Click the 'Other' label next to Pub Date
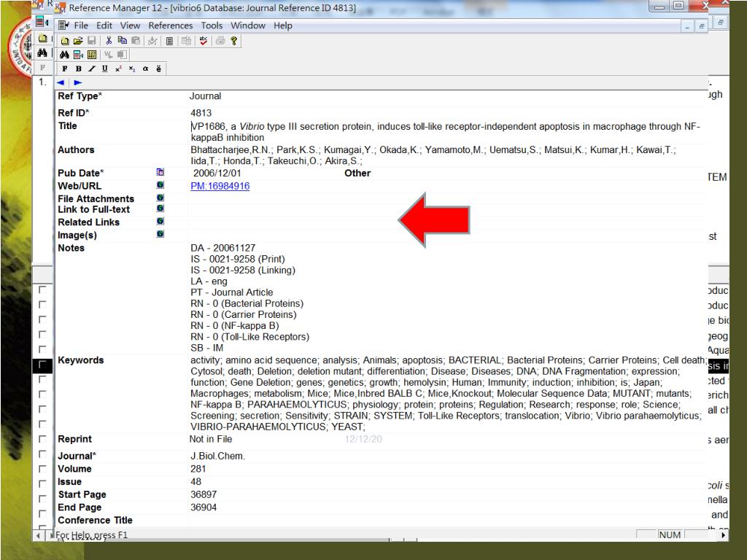This screenshot has width=747, height=560. [357, 174]
